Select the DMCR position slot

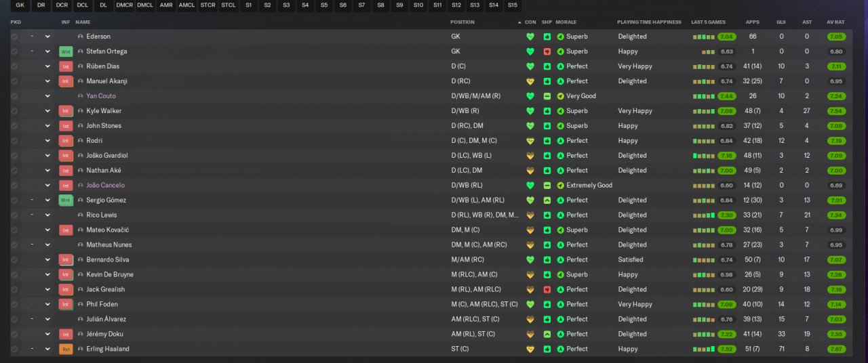[x=125, y=5]
